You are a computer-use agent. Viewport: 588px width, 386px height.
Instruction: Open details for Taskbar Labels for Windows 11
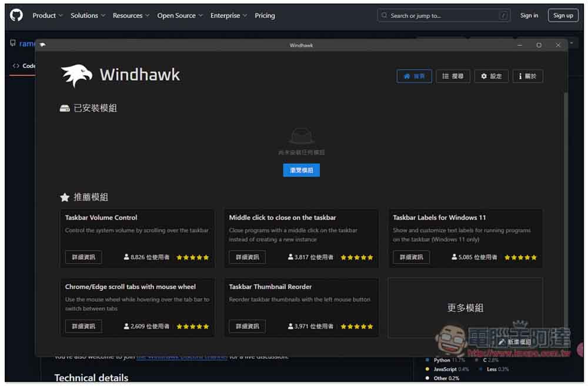pos(411,257)
